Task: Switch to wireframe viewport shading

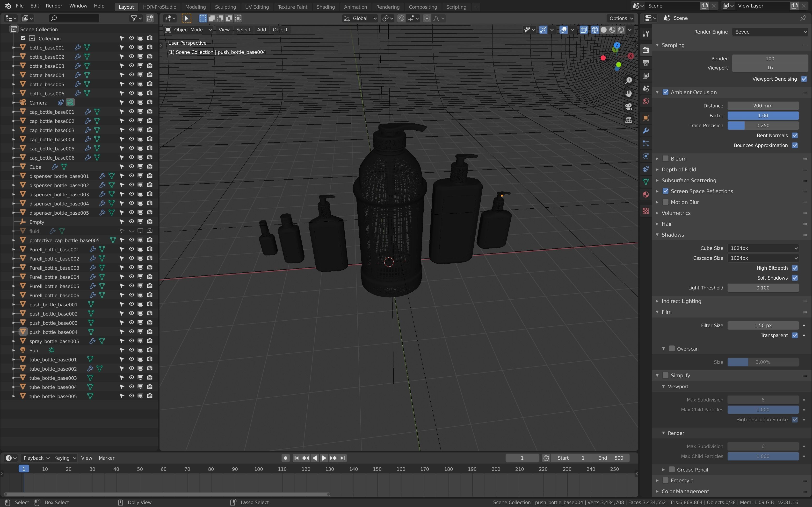Action: (x=594, y=29)
